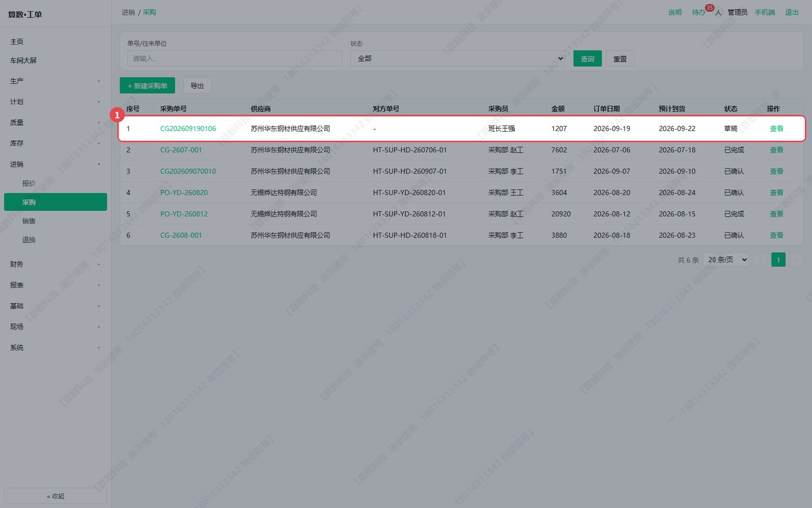The height and width of the screenshot is (508, 812).
Task: Click 退出 to log out
Action: 792,12
